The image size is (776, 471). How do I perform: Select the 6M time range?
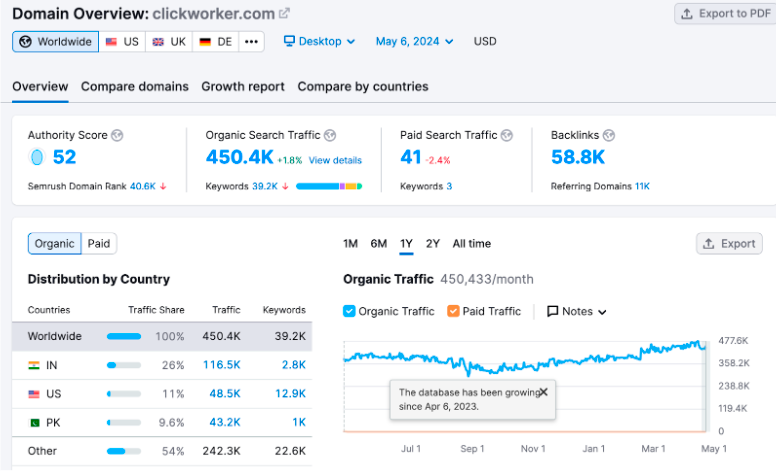coord(379,243)
